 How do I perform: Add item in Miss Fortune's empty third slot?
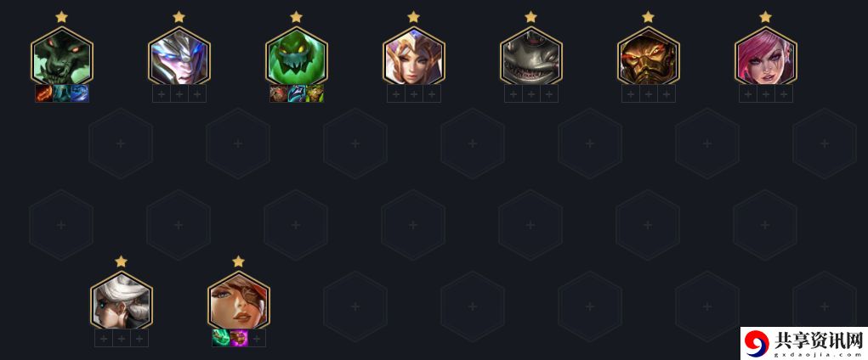pyautogui.click(x=256, y=338)
